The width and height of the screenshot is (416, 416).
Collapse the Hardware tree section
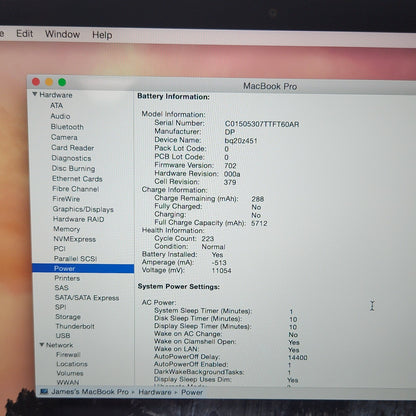coord(35,94)
